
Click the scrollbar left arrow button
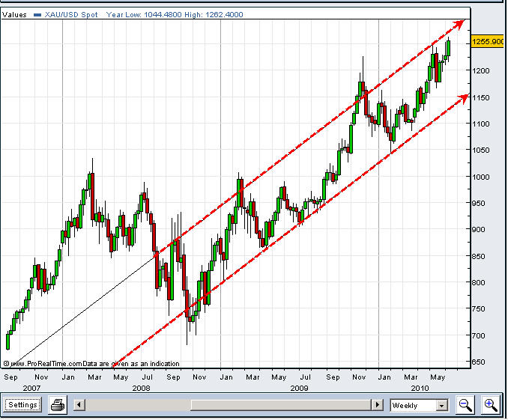click(x=79, y=405)
